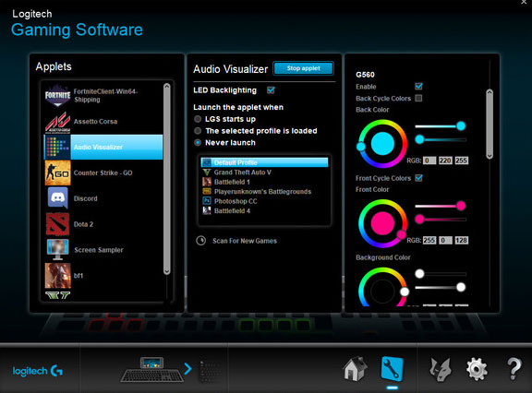Toggle the G560 Enable checkbox

418,86
